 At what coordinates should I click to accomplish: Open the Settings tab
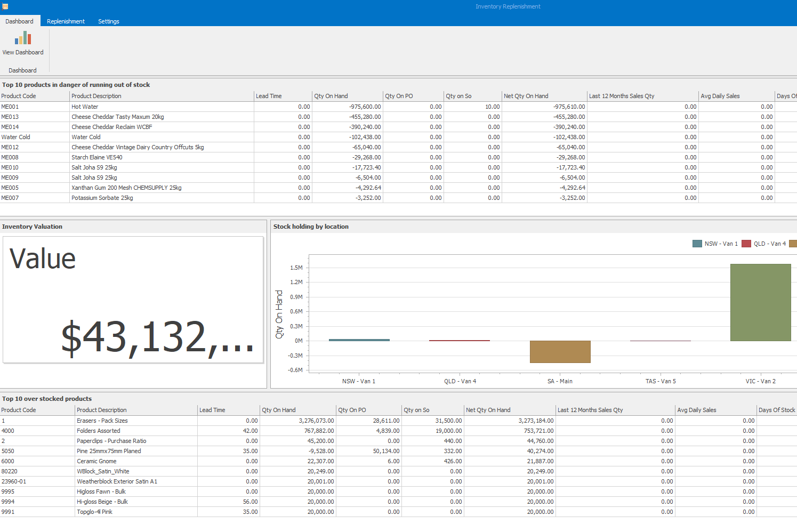pyautogui.click(x=108, y=21)
